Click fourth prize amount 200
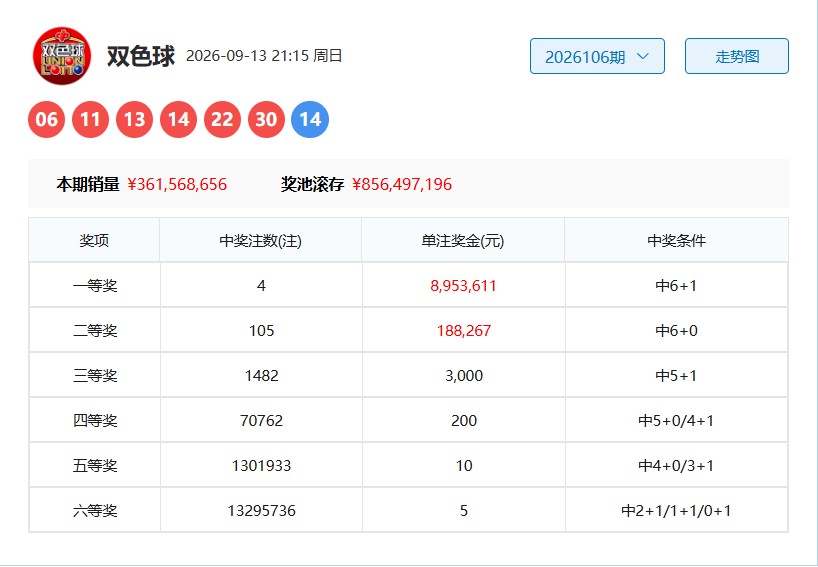The width and height of the screenshot is (818, 567). click(x=464, y=420)
